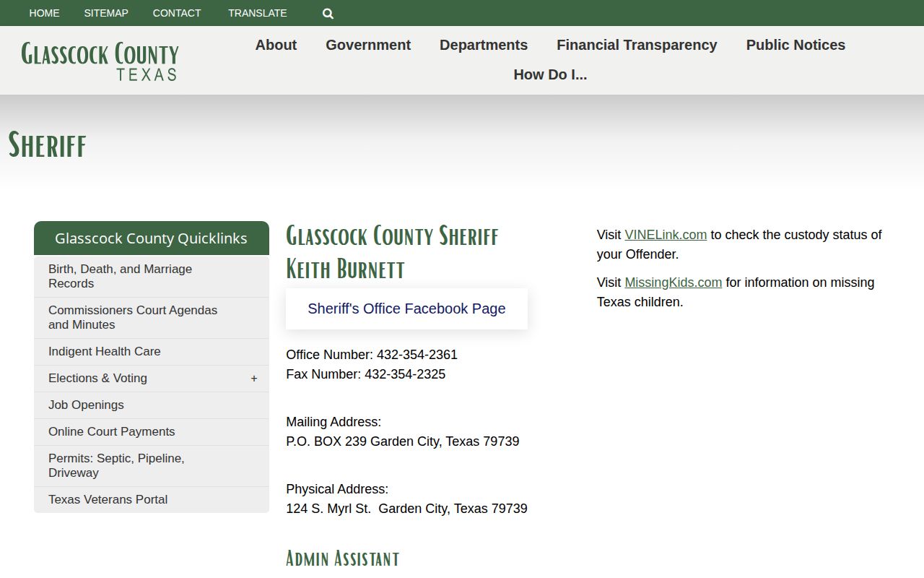Screen dimensions: 924x578
Task: Open Commissioners Court Agendas and Minutes
Action: point(152,318)
